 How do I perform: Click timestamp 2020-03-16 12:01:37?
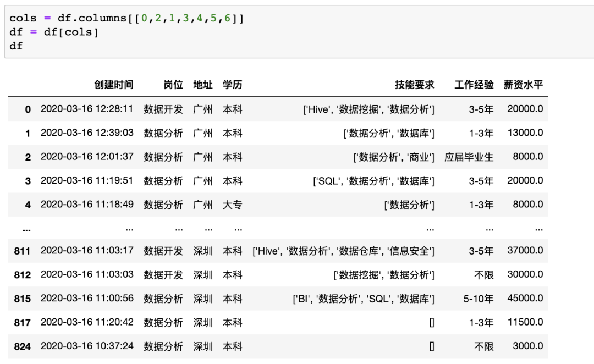click(x=87, y=157)
